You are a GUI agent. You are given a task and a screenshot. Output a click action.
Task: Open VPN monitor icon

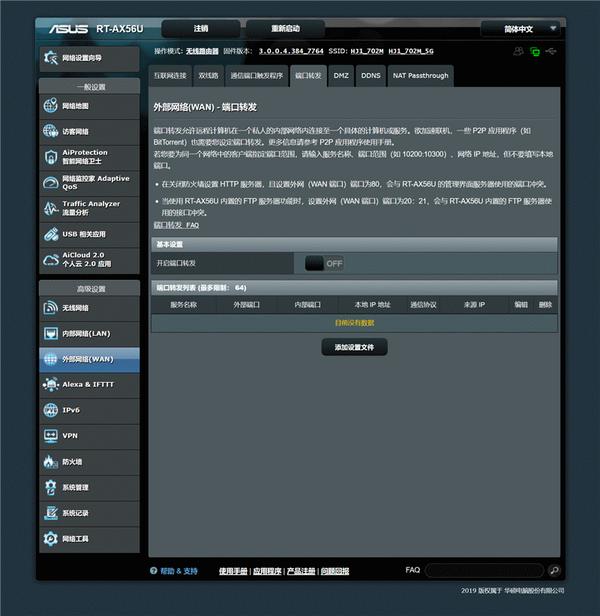click(51, 436)
